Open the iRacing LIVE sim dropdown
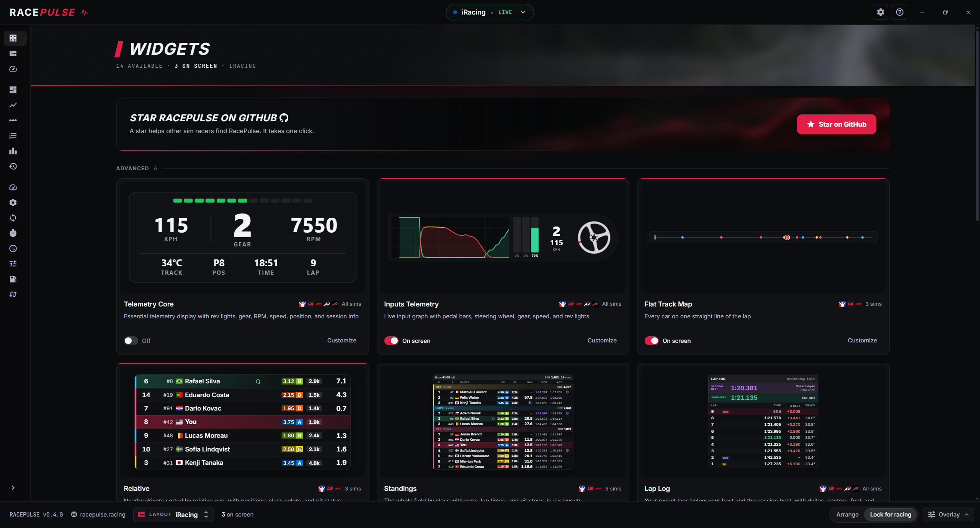This screenshot has width=980, height=528. (490, 12)
